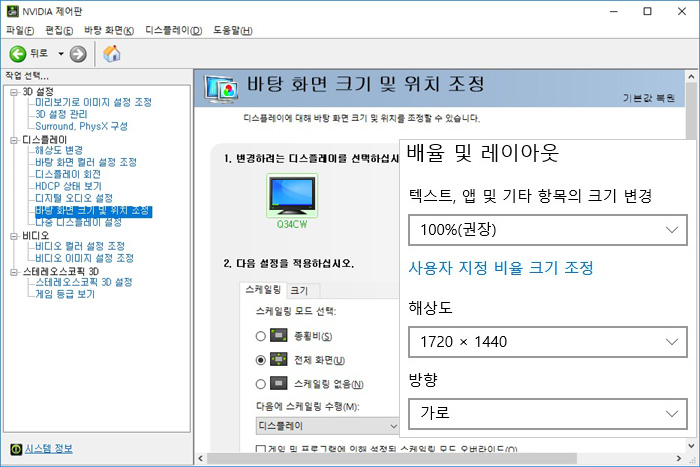Click the vertical scrollbar down arrow
700x467 pixels.
[x=692, y=445]
